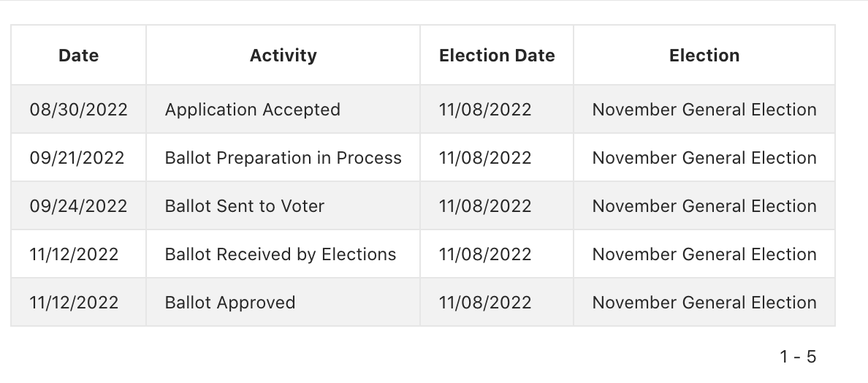Click the 1 - 5 pagination indicator
Viewport: 868px width, 383px height.
pos(798,357)
